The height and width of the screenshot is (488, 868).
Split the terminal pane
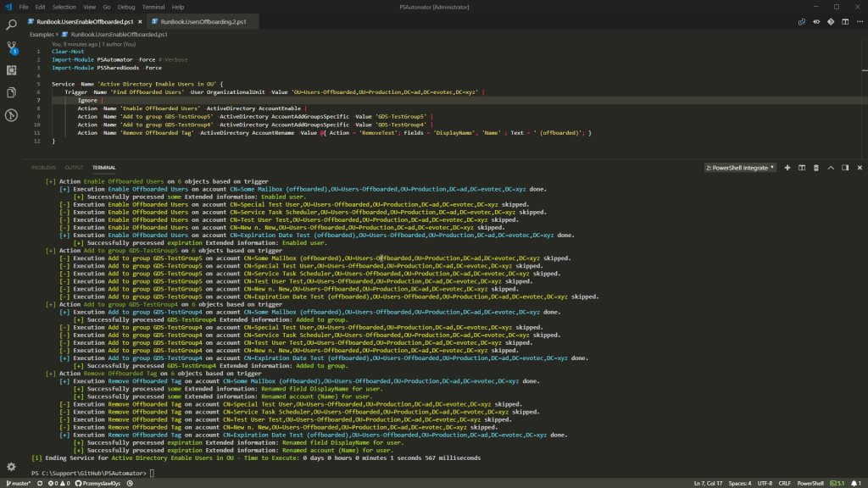[802, 167]
